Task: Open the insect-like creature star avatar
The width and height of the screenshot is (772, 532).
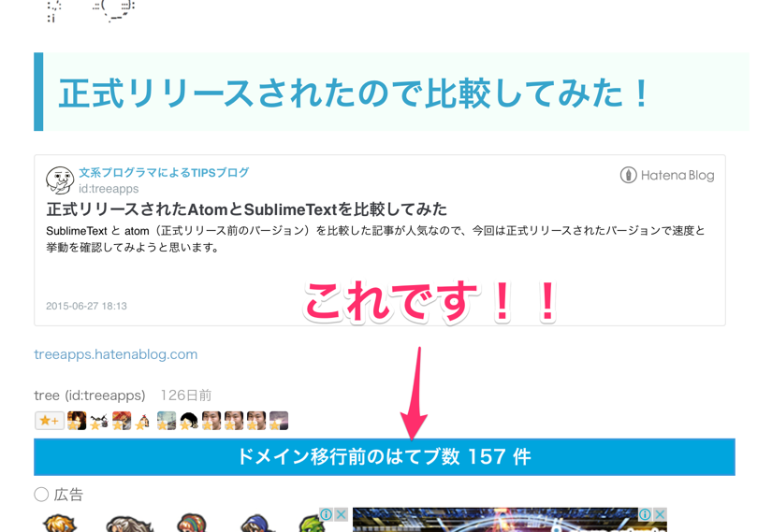Action: pyautogui.click(x=99, y=421)
